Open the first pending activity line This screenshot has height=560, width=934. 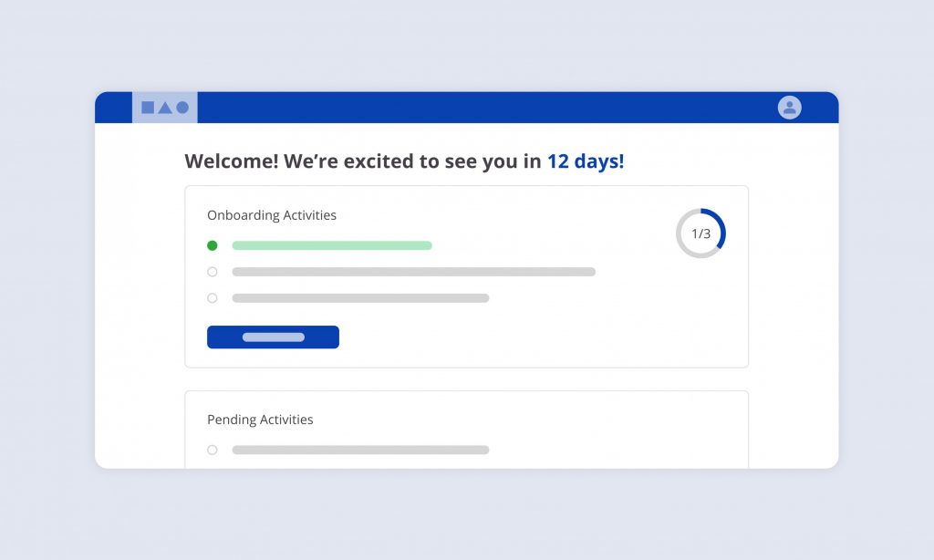(x=360, y=450)
